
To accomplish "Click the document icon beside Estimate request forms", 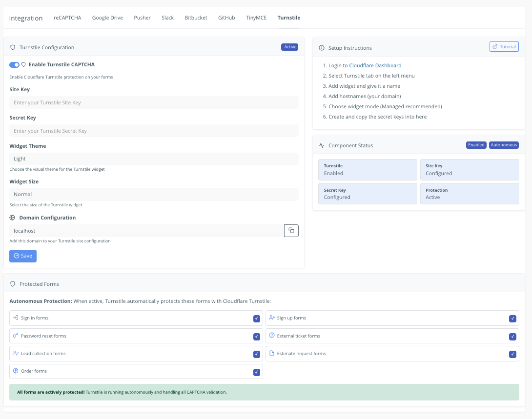I will [272, 354].
